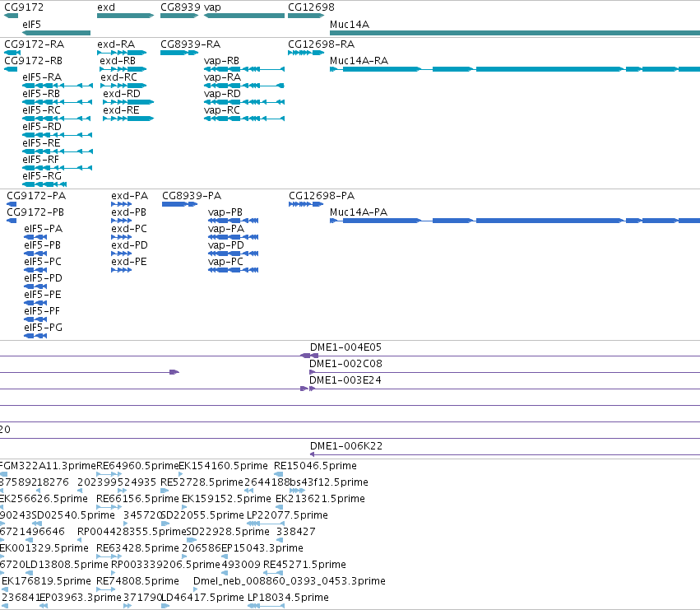Select transcript exd-RA
The width and height of the screenshot is (700, 610).
coord(122,53)
